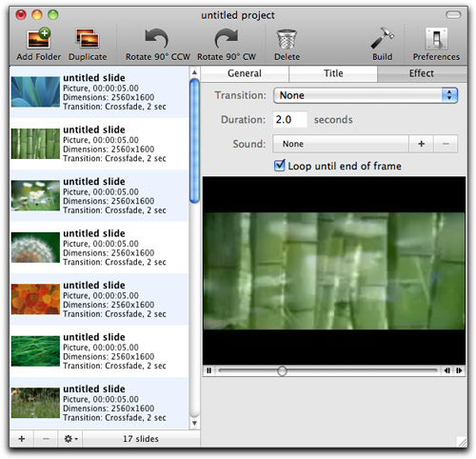The image size is (476, 459).
Task: Uncheck Loop until end of frame
Action: (x=279, y=166)
